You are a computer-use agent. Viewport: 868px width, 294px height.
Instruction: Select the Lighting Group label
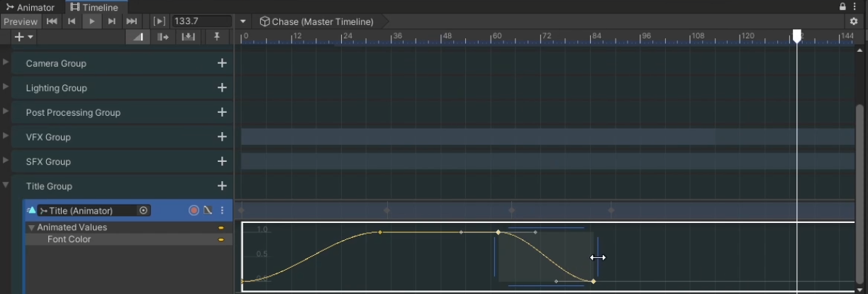pos(56,88)
